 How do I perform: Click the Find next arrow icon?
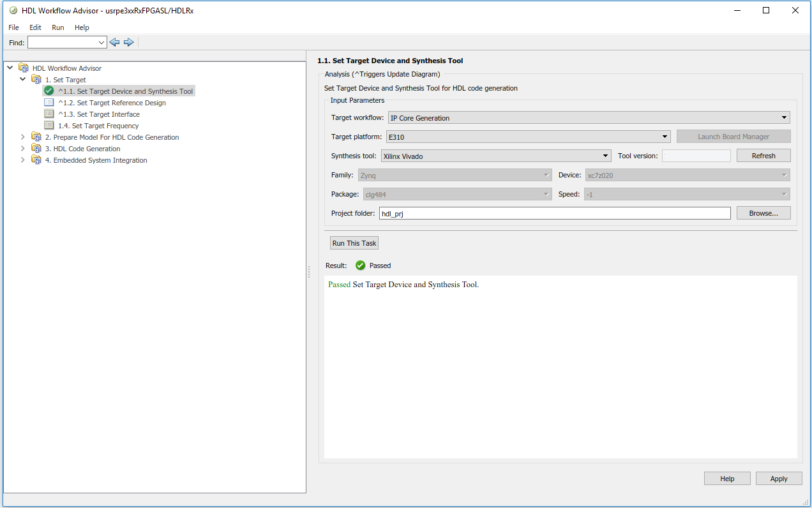click(x=129, y=42)
